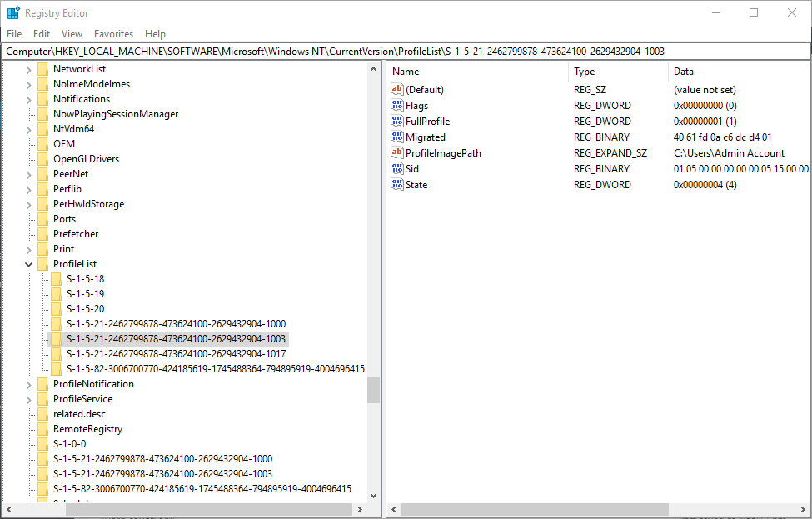Click the ProfileList key folder icon

click(43, 264)
